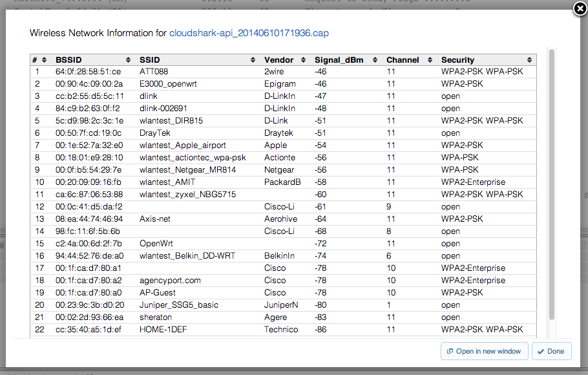
Task: Click the Aerohive vendor cell
Action: [280, 219]
